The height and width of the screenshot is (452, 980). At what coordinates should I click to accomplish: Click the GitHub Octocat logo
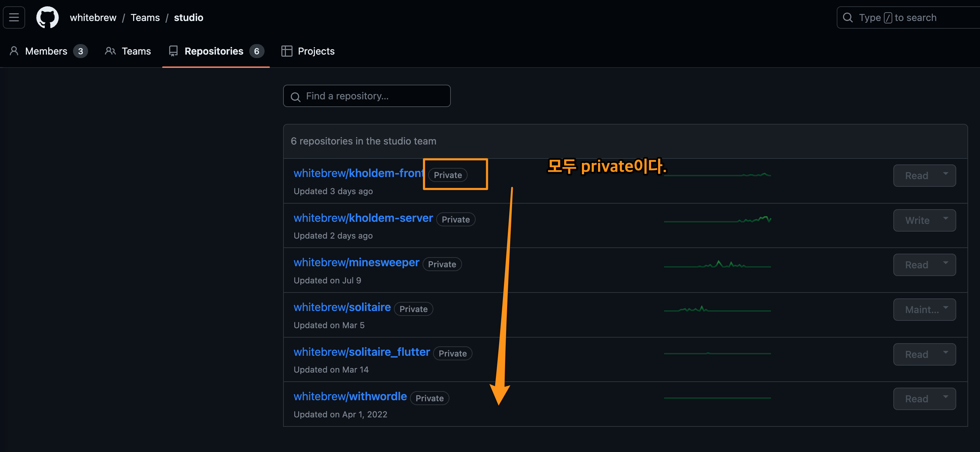47,17
